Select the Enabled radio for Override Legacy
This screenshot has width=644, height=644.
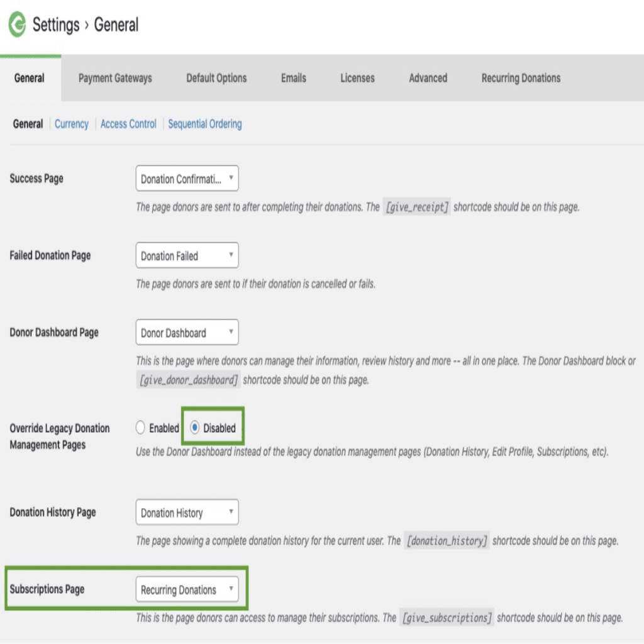(140, 428)
